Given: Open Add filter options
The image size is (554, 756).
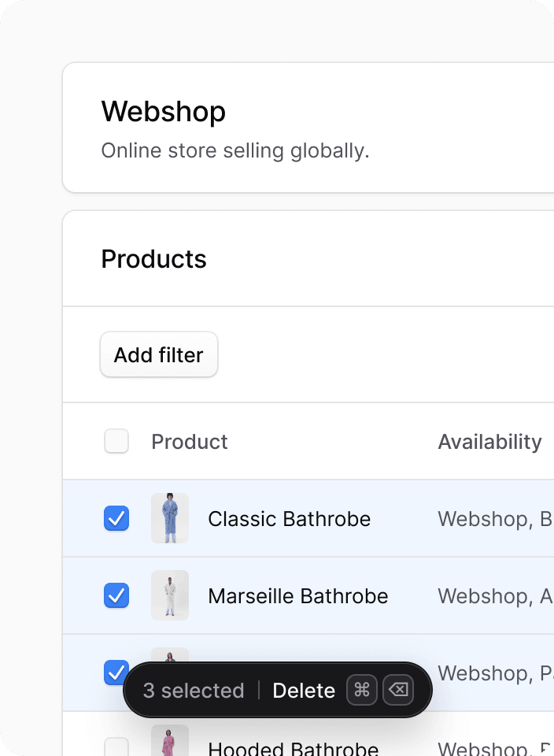Looking at the screenshot, I should (158, 354).
